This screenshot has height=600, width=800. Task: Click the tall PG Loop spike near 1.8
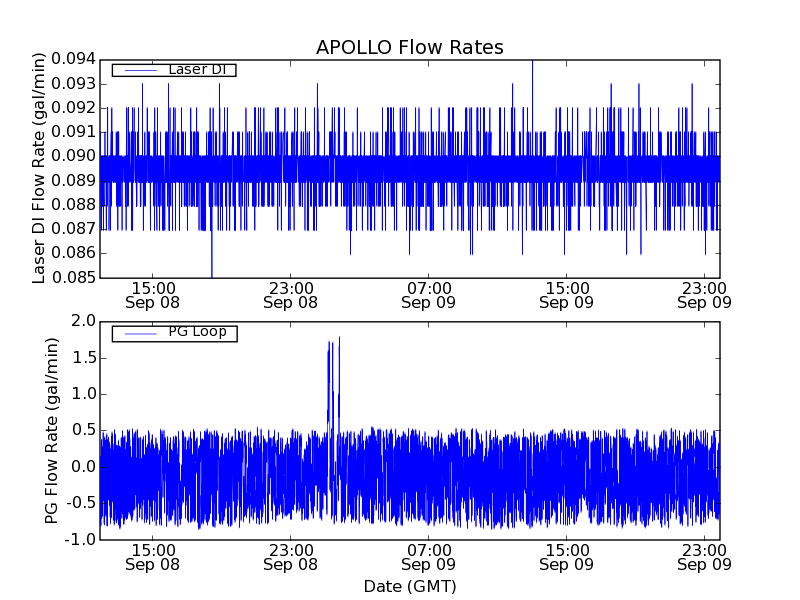(339, 339)
